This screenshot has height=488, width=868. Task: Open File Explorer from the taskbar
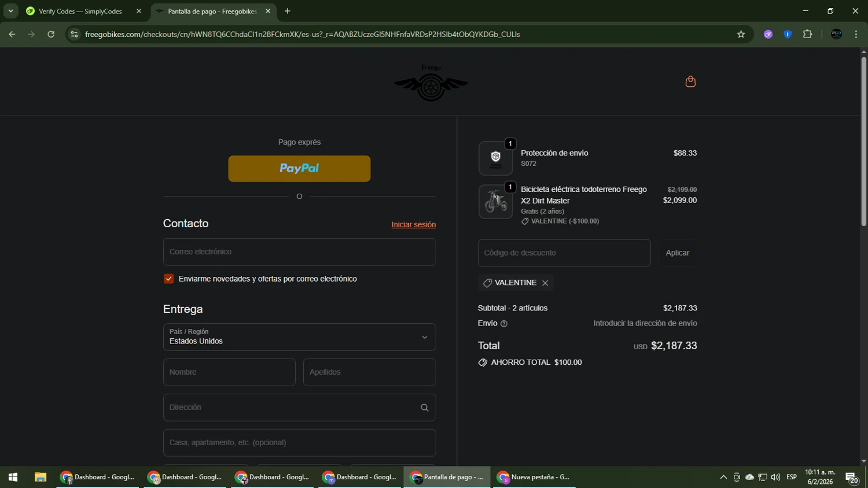[x=40, y=477]
